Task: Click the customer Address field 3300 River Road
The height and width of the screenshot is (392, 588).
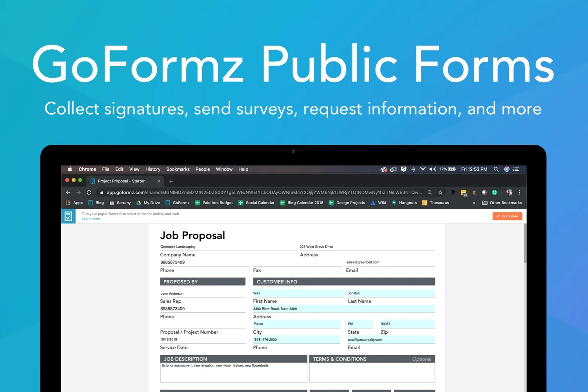Action: pyautogui.click(x=344, y=309)
